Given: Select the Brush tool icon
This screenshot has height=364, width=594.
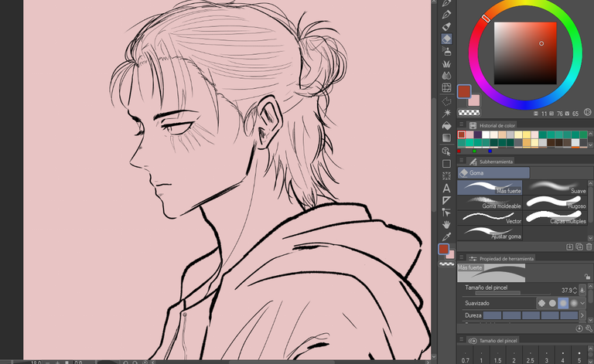Looking at the screenshot, I should point(446,27).
